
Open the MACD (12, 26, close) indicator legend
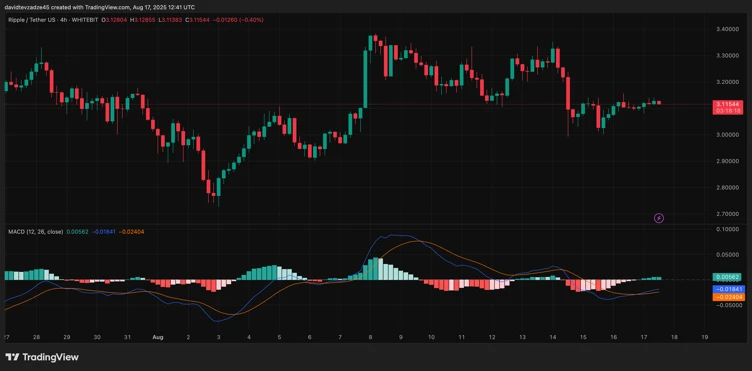coord(35,232)
